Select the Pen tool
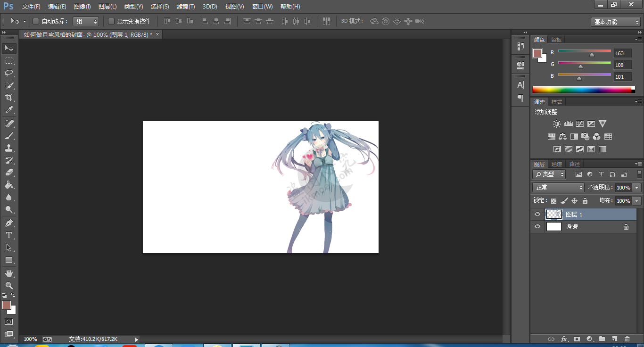Screen dimensions: 644x347 coord(9,223)
